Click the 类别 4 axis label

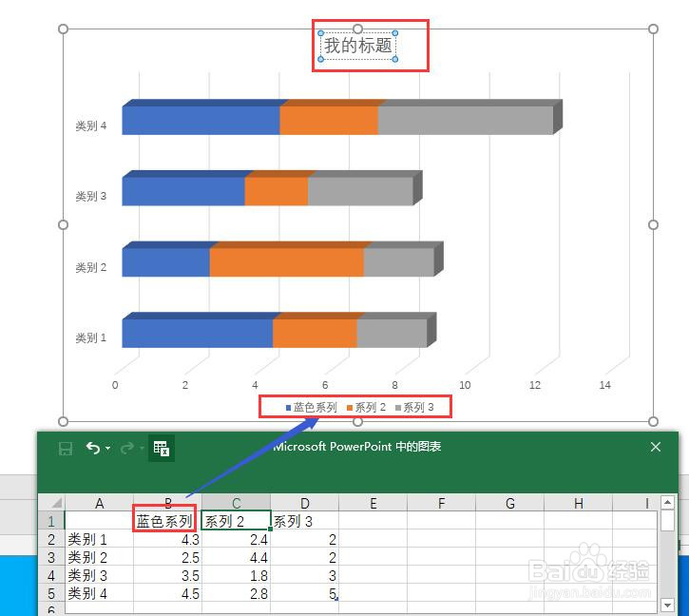point(91,126)
